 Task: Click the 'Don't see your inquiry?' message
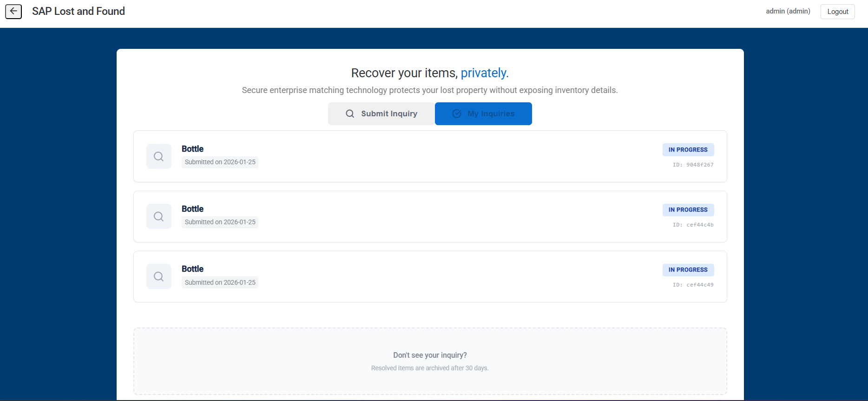[430, 355]
